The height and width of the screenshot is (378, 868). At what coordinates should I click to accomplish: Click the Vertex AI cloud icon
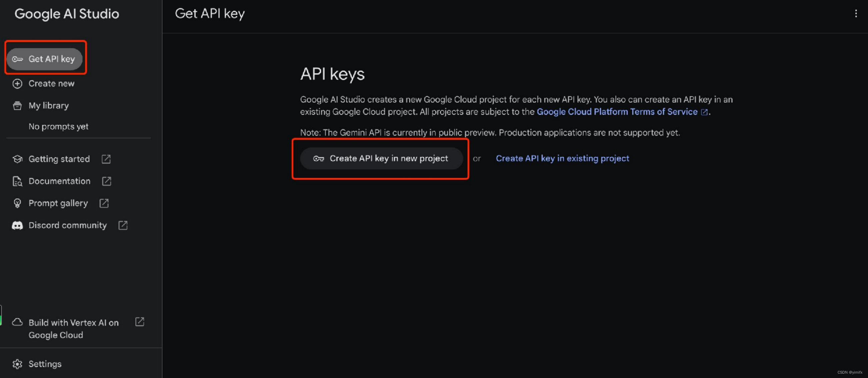tap(17, 322)
